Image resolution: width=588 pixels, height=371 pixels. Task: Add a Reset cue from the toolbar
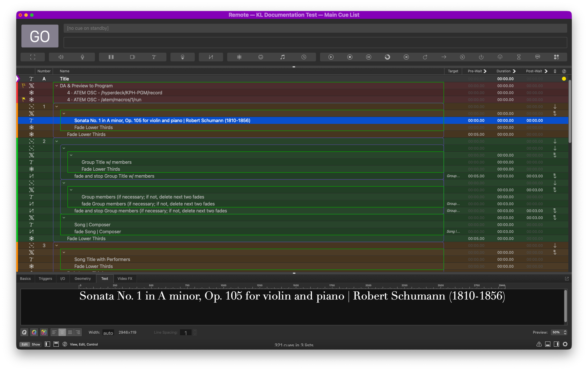[x=406, y=57]
